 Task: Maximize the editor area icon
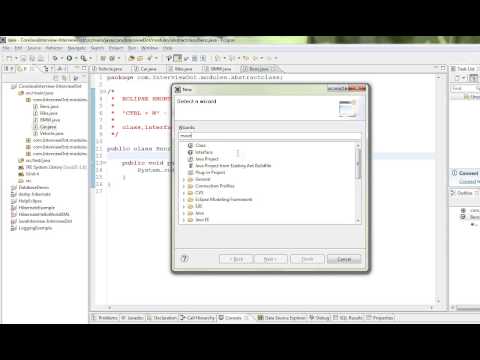(x=443, y=68)
